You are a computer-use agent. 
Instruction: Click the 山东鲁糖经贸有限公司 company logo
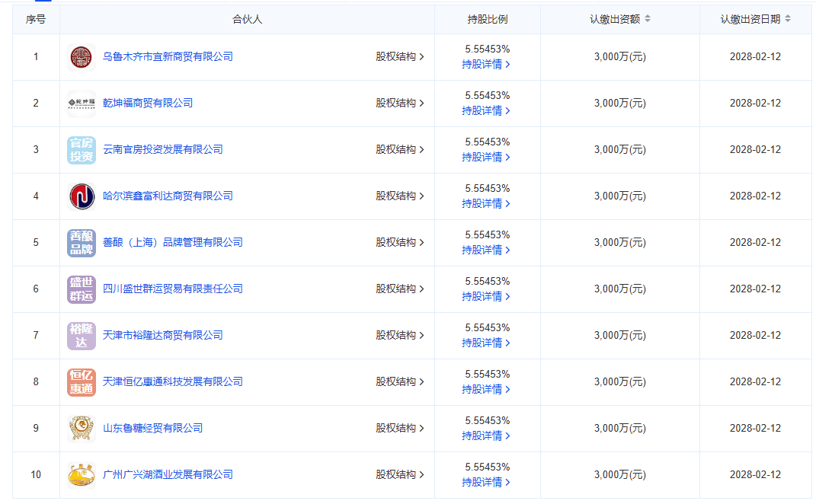tap(82, 428)
